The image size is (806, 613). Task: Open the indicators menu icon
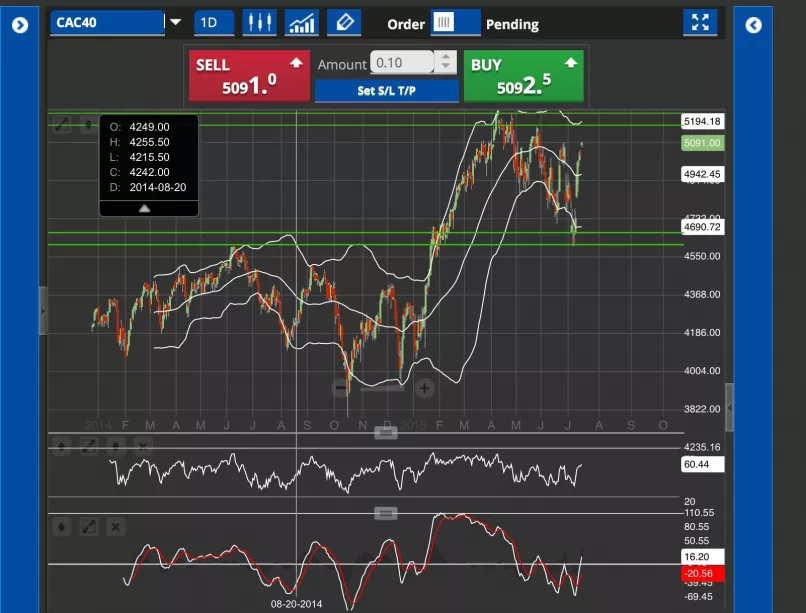302,23
